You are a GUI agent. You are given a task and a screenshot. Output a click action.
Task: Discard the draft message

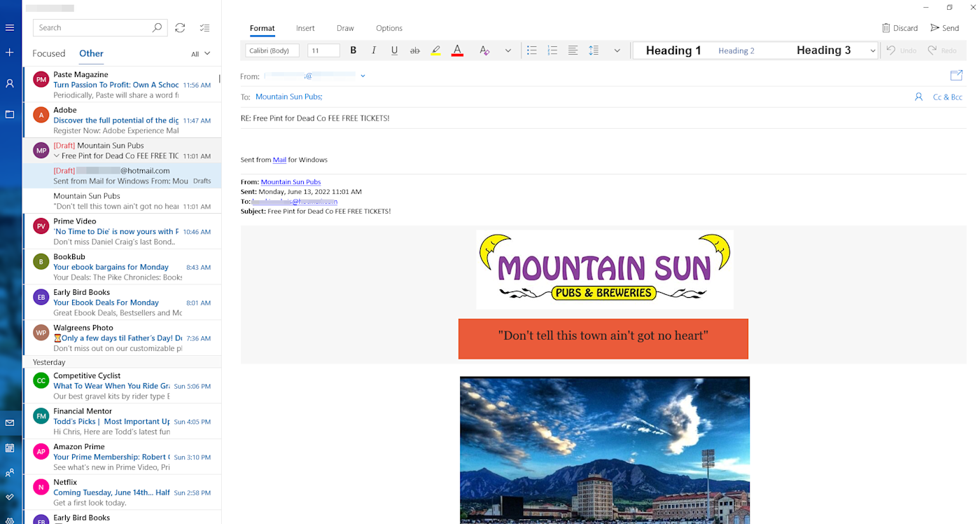[899, 28]
